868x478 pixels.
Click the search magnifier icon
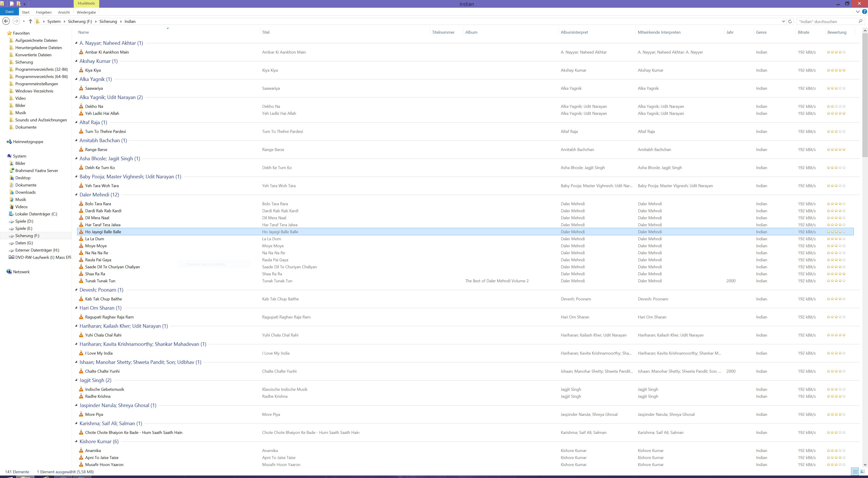pyautogui.click(x=860, y=21)
